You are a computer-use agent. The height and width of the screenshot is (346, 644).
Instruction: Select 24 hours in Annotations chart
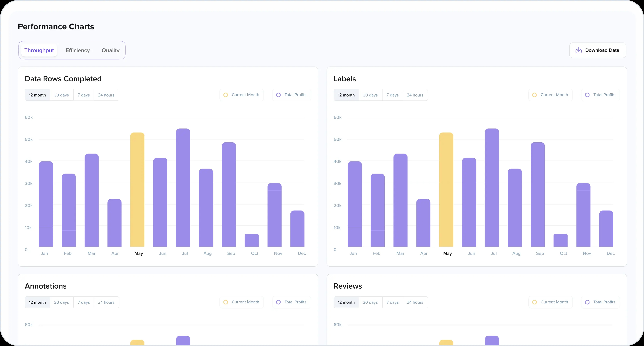tap(106, 302)
